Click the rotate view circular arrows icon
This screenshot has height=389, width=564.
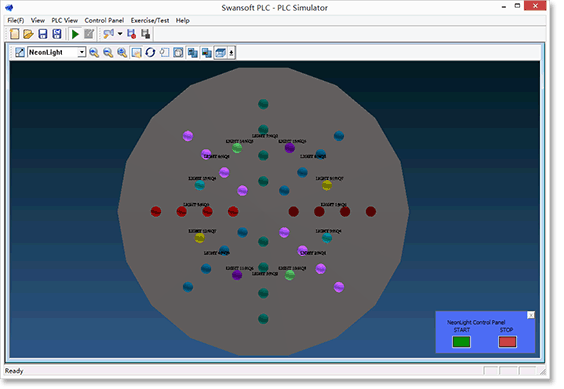click(x=150, y=53)
